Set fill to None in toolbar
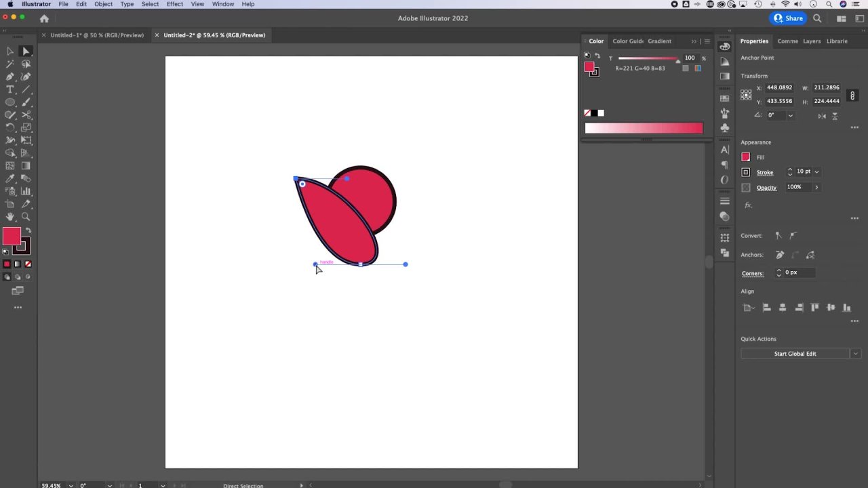 28,264
